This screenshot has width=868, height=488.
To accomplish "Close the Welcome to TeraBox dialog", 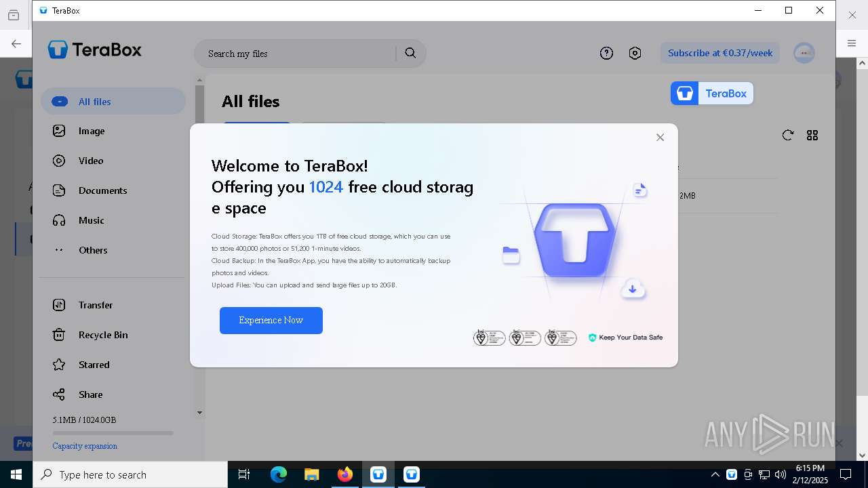I will coord(660,138).
